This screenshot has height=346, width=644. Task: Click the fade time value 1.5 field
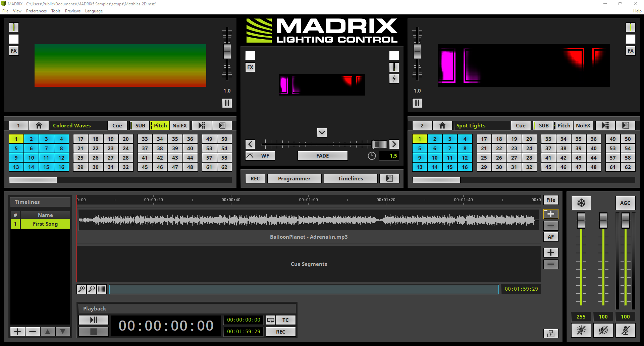389,156
